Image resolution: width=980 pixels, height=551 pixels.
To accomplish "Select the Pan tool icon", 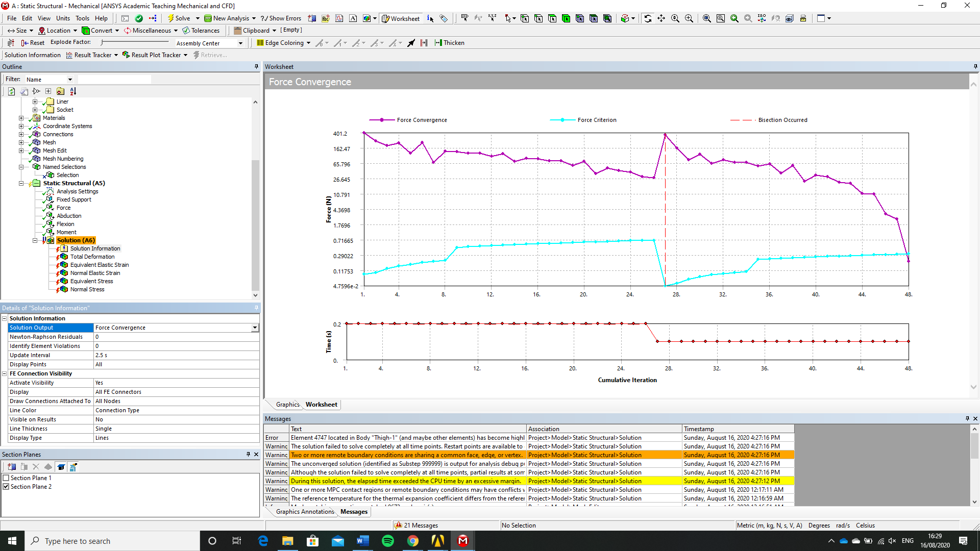I will coord(661,18).
